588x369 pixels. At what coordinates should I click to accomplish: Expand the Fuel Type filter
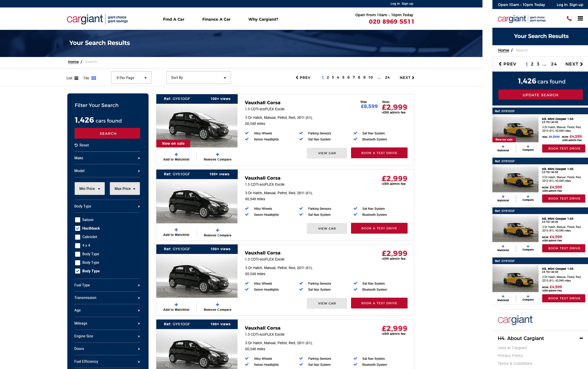point(107,285)
